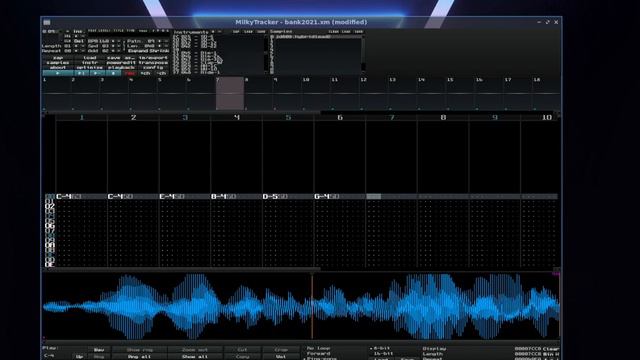Click the Crop sample button

(281, 350)
